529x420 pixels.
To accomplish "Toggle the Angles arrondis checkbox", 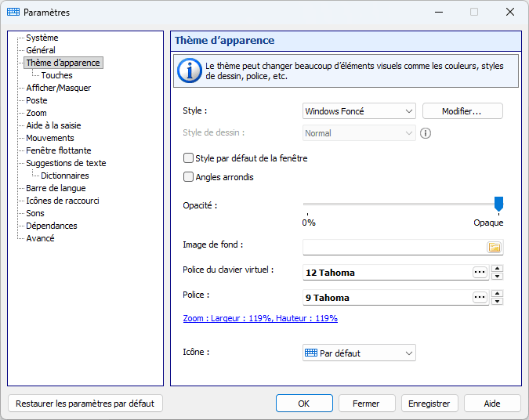I will [188, 177].
